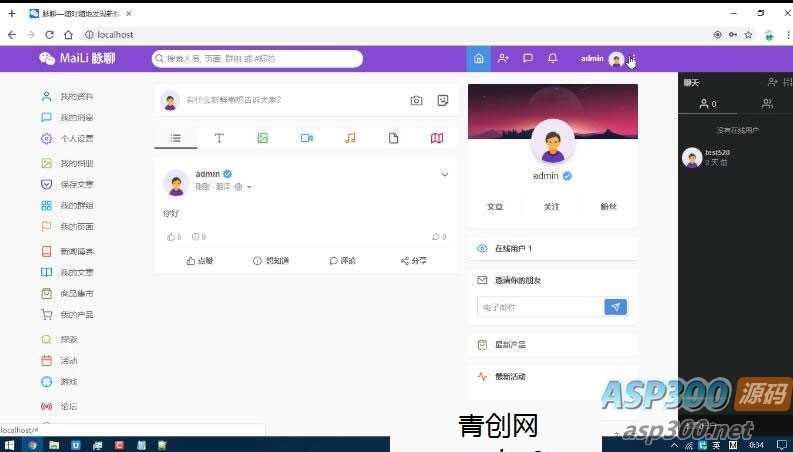Open 我的群组 groups in the sidebar
Image resolution: width=793 pixels, height=452 pixels.
(x=67, y=205)
